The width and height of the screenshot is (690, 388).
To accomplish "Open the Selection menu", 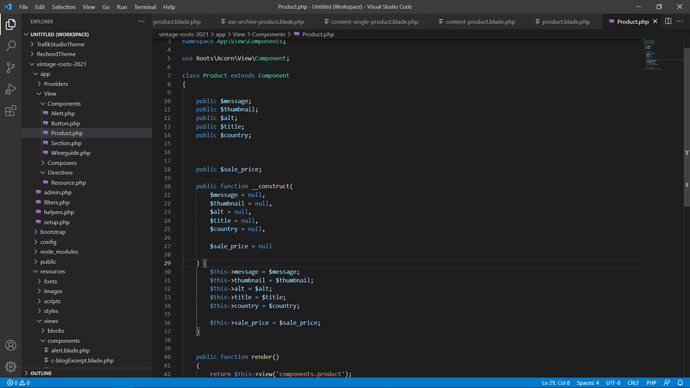I will tap(64, 7).
